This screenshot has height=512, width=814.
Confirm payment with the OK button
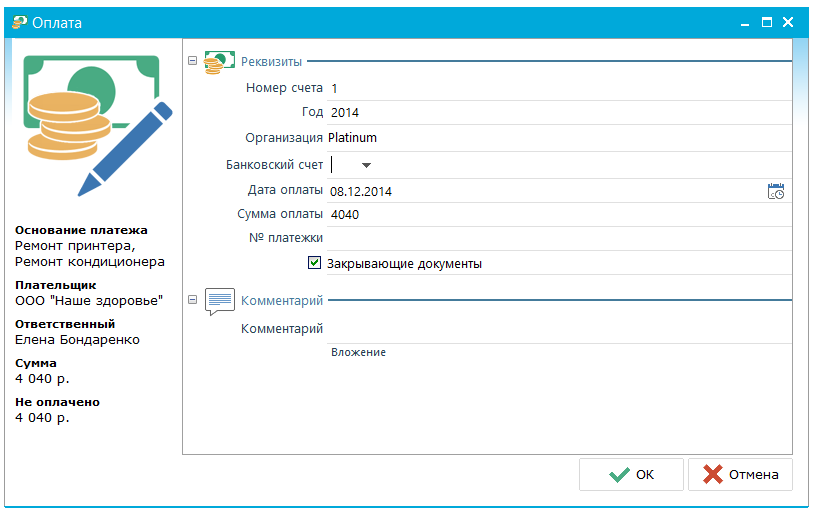tap(631, 474)
